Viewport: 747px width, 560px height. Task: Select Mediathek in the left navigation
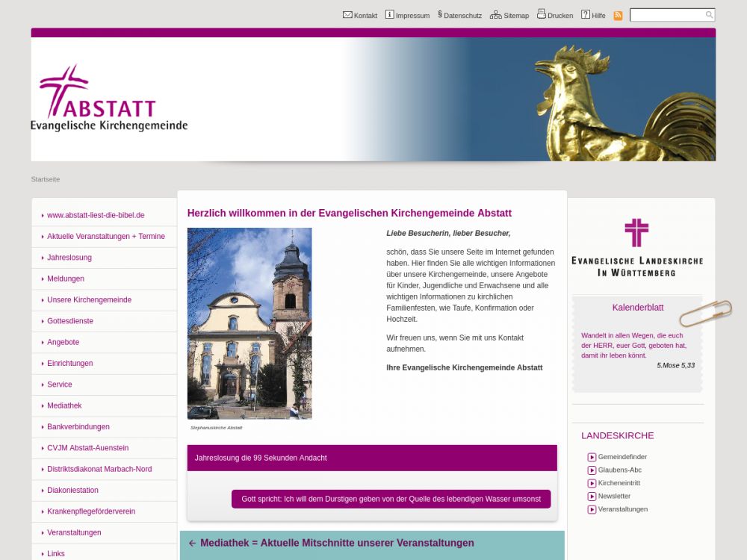[64, 405]
